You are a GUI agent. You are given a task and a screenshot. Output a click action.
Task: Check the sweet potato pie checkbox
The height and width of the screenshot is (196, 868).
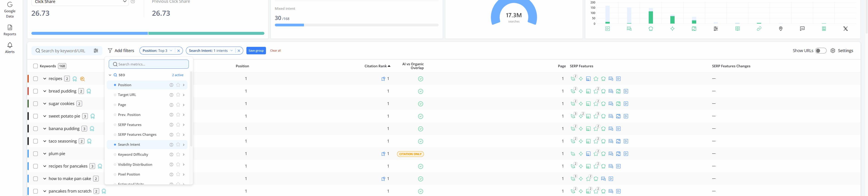coord(35,116)
